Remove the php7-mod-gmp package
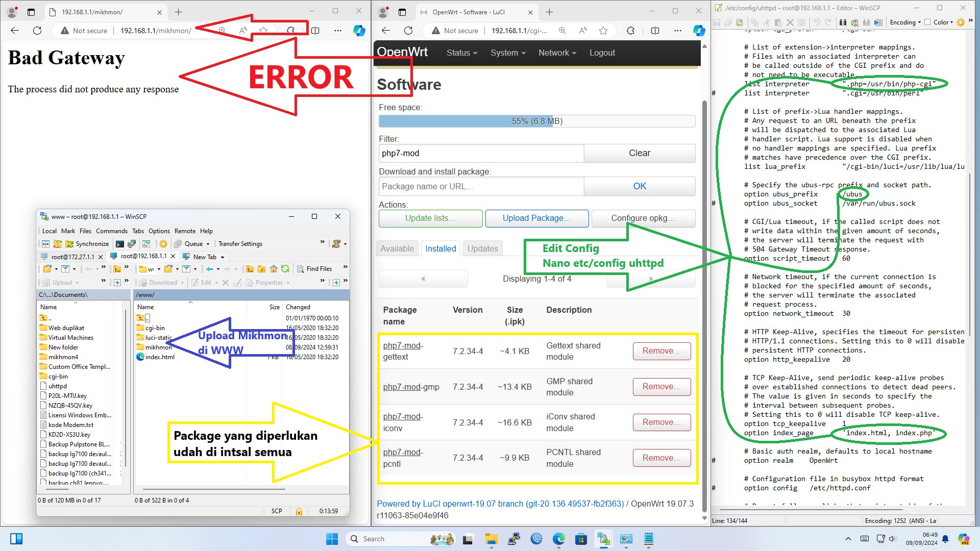The height and width of the screenshot is (551, 980). click(661, 387)
